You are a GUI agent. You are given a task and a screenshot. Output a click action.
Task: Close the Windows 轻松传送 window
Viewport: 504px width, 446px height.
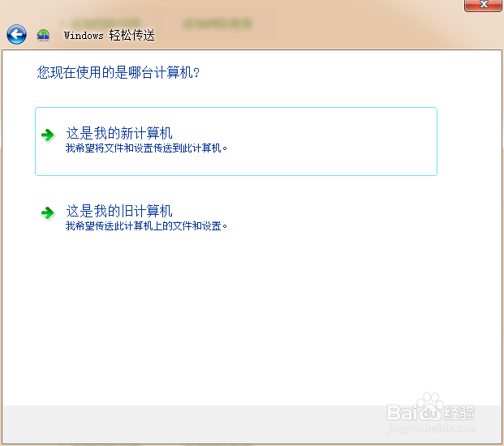(483, 5)
